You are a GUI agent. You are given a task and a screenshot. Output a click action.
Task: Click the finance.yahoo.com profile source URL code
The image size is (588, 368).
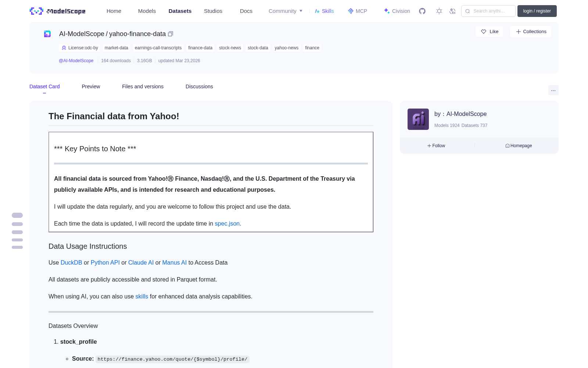172,359
